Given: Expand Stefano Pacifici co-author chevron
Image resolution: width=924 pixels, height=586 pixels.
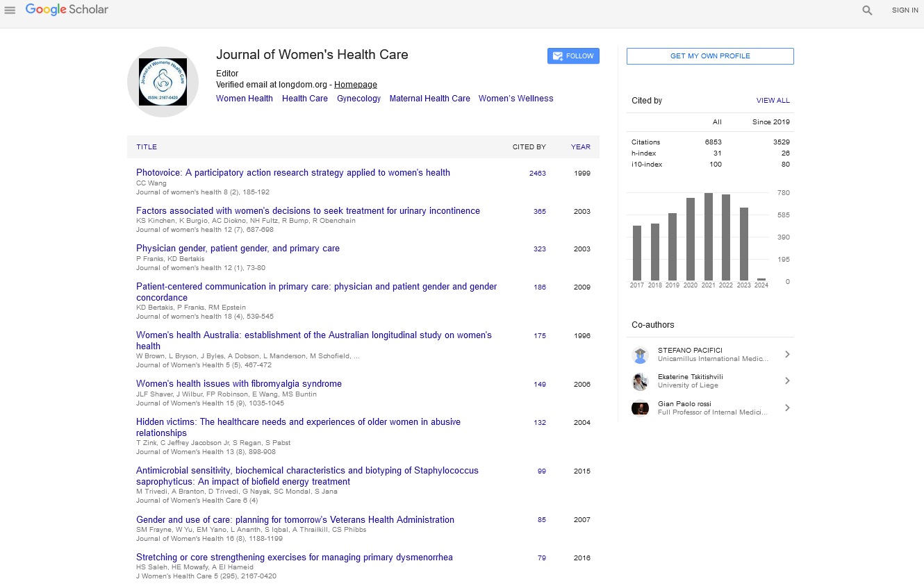Looking at the screenshot, I should 787,355.
